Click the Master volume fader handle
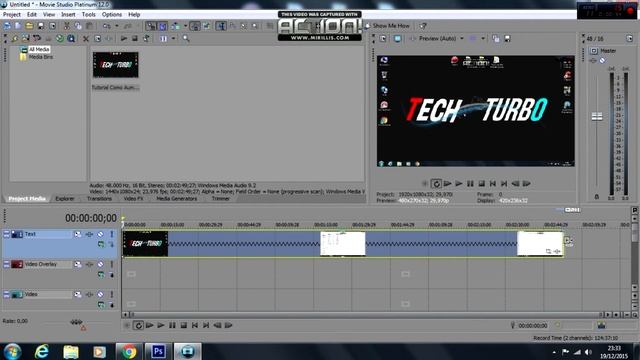The height and width of the screenshot is (360, 640). tap(597, 117)
